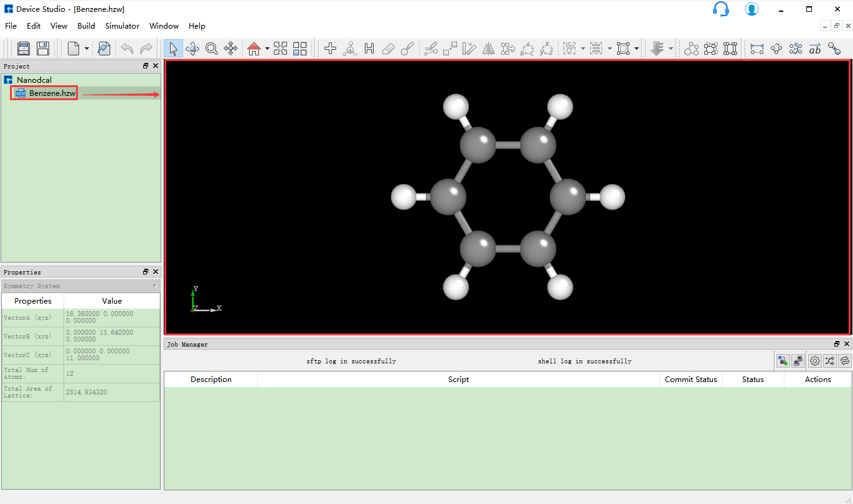Float the Project panel
853x504 pixels.
click(146, 66)
